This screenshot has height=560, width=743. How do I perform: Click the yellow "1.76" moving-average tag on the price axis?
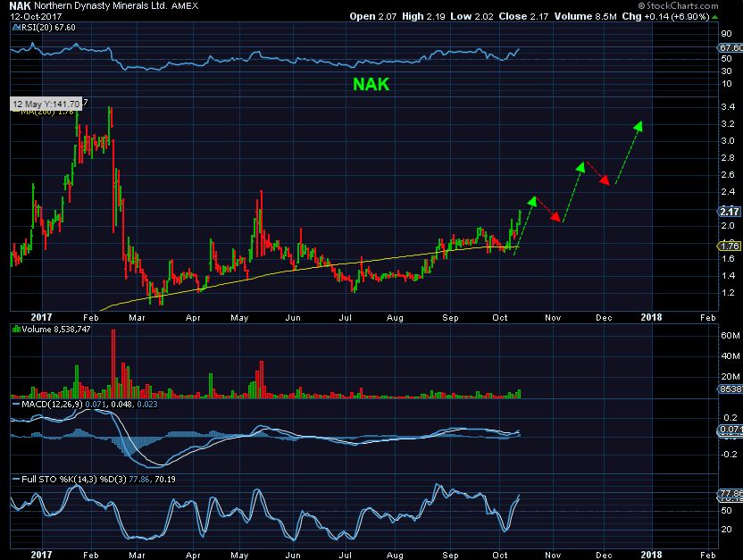point(730,246)
